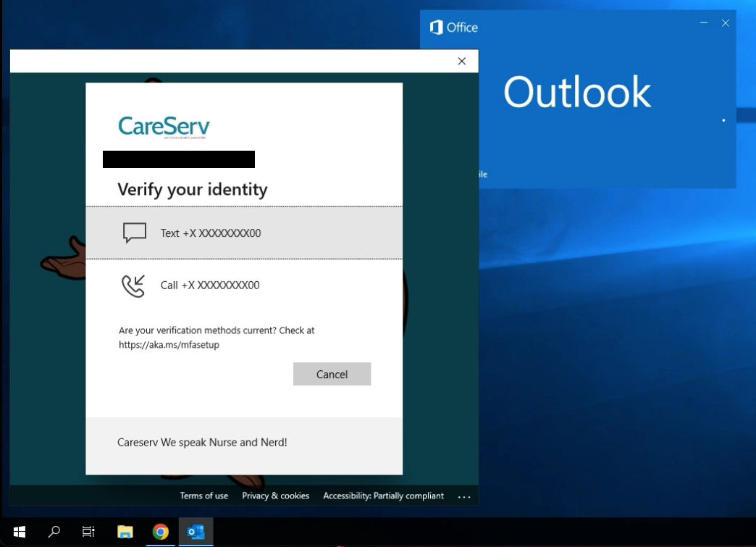Click the CareServ logo

coord(164,128)
